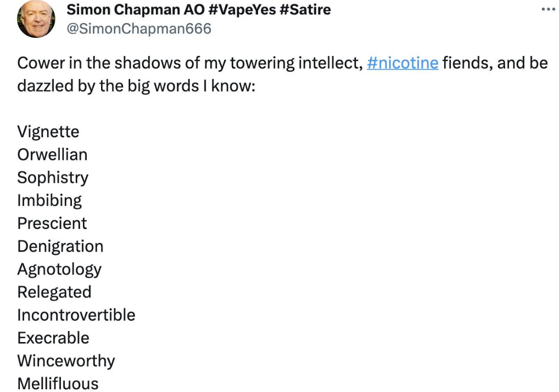Click the word "Prescient"
Screen dimensions: 559x392
point(52,223)
